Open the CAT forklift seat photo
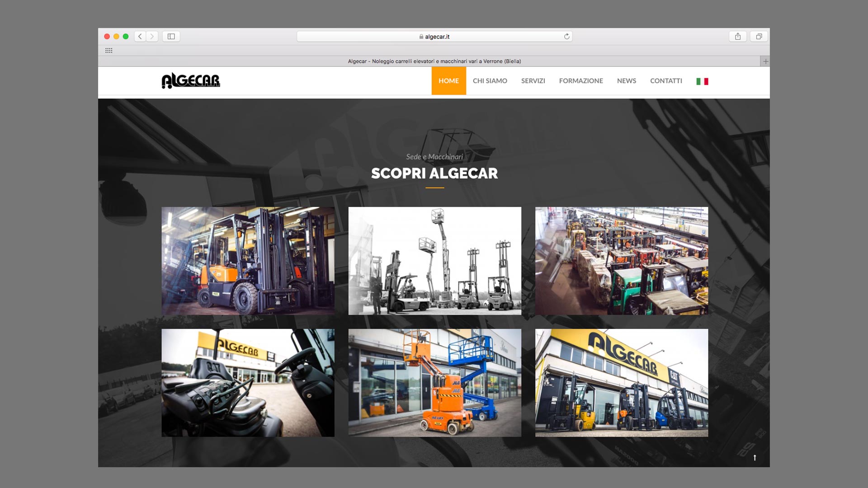Viewport: 868px width, 488px height. (248, 383)
